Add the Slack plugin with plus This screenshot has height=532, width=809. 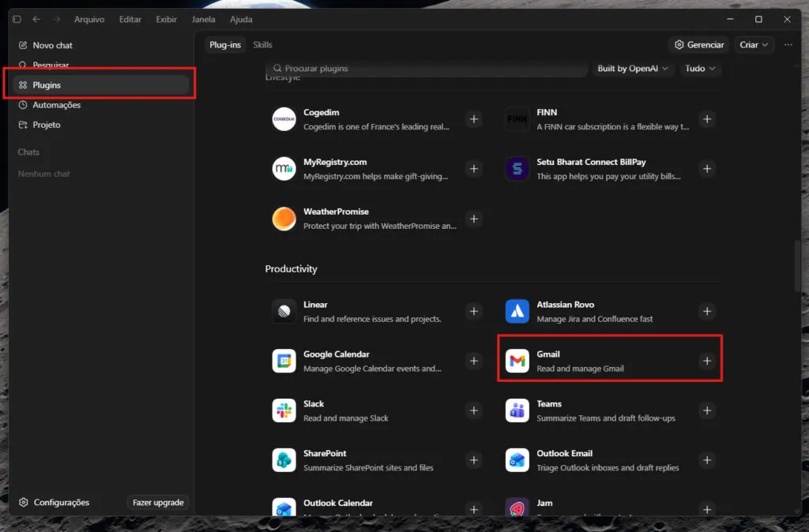click(x=474, y=410)
